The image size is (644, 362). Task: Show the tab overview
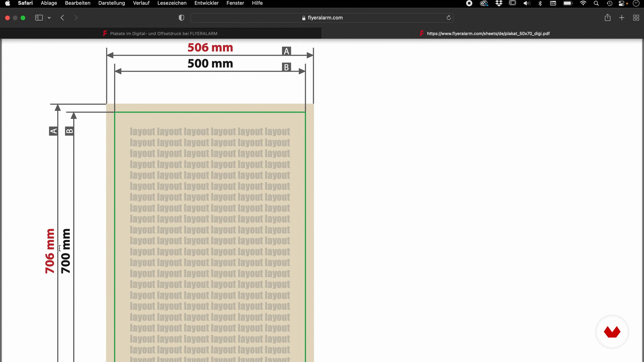click(636, 18)
